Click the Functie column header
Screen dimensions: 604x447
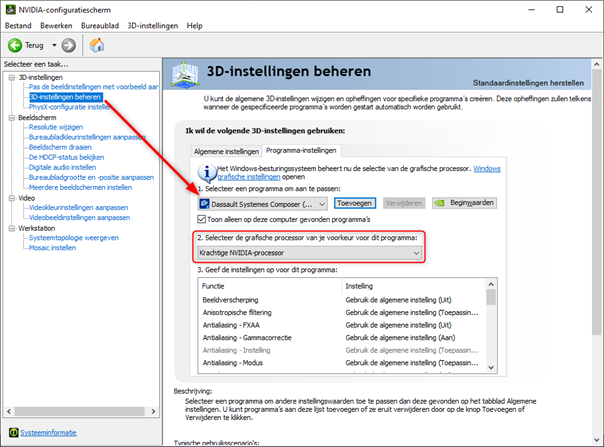[x=270, y=286]
